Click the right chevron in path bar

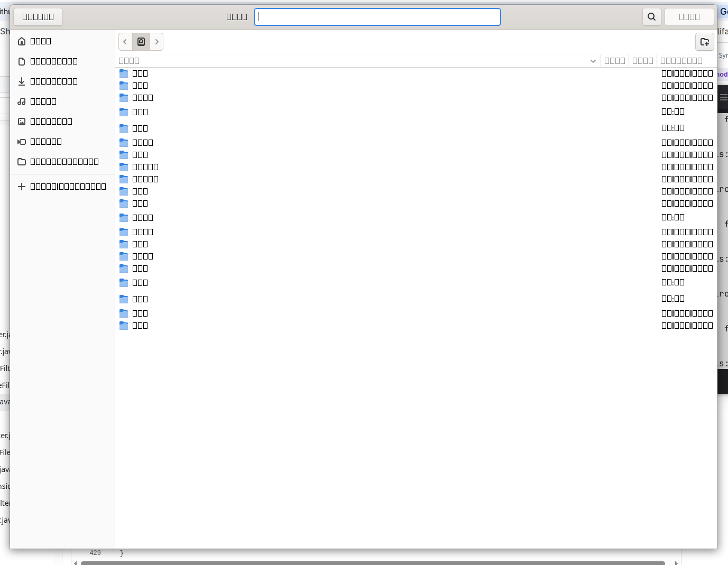(156, 42)
